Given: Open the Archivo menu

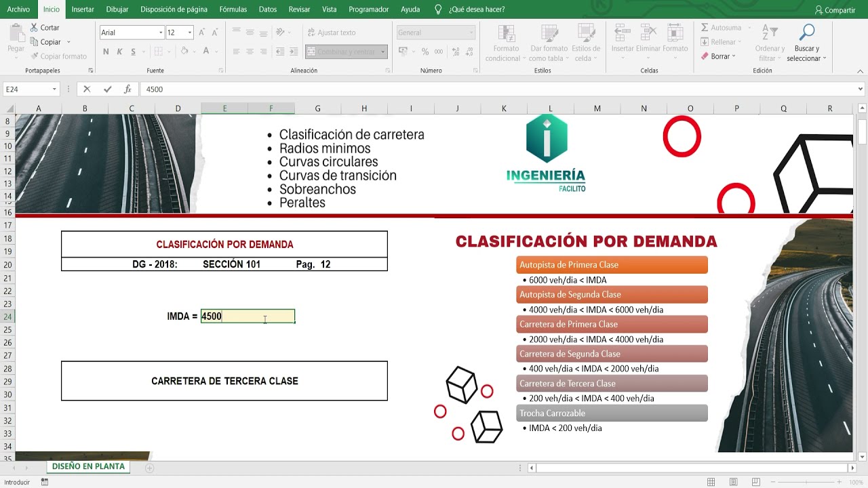Looking at the screenshot, I should [18, 9].
